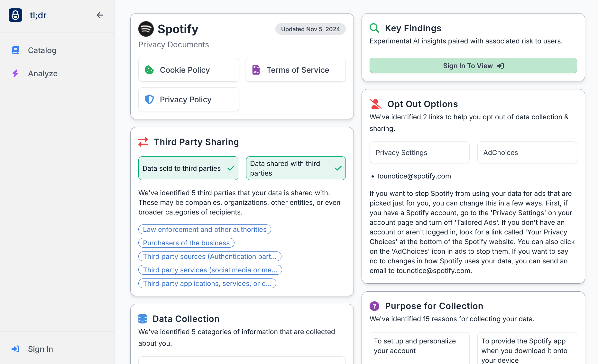
Task: Click the Spotify logo icon
Action: (x=146, y=29)
